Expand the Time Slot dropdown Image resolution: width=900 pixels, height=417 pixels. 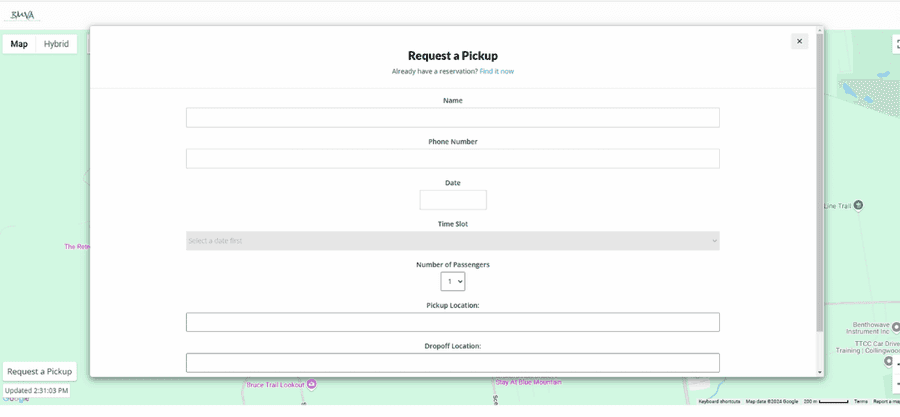(452, 241)
